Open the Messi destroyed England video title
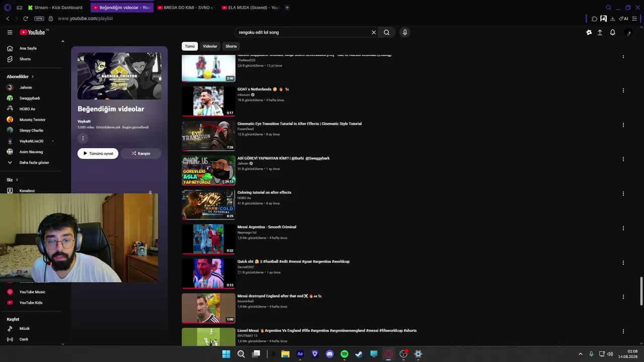Image resolution: width=644 pixels, height=362 pixels. (280, 296)
